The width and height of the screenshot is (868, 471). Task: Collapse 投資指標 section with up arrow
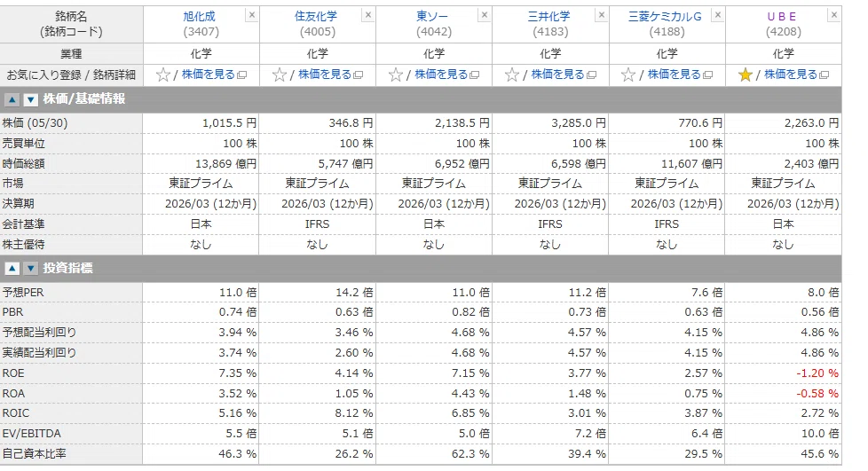(x=12, y=269)
